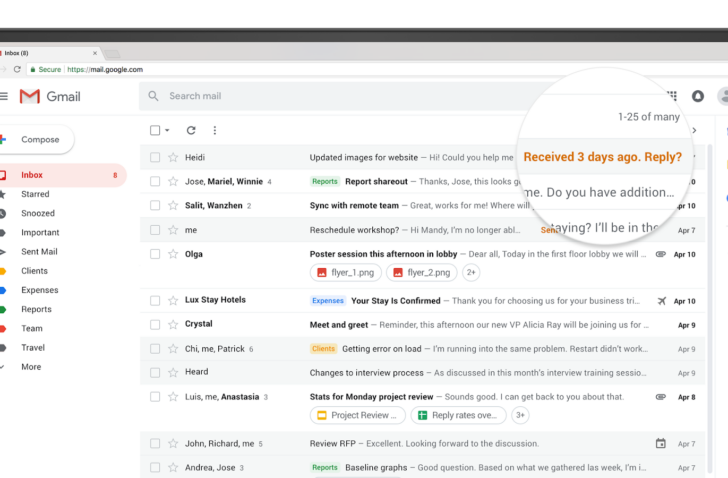728x478 pixels.
Task: Open the main menu hamburger icon
Action: pos(4,96)
